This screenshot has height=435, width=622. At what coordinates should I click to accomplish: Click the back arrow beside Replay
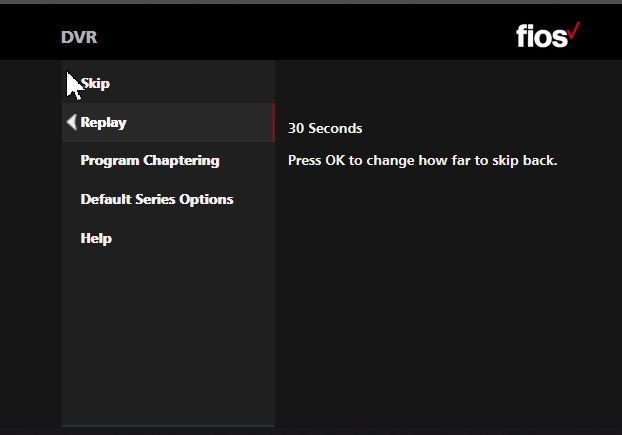[x=72, y=122]
